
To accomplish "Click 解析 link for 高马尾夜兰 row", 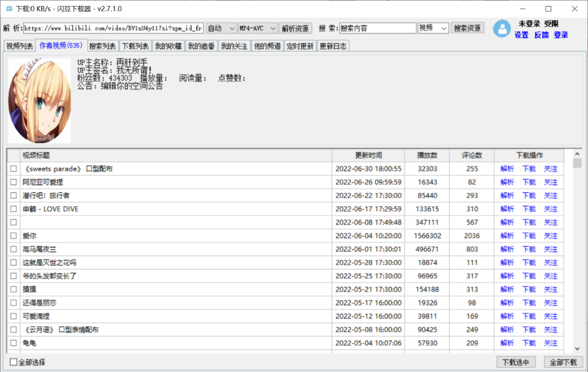I will click(507, 249).
